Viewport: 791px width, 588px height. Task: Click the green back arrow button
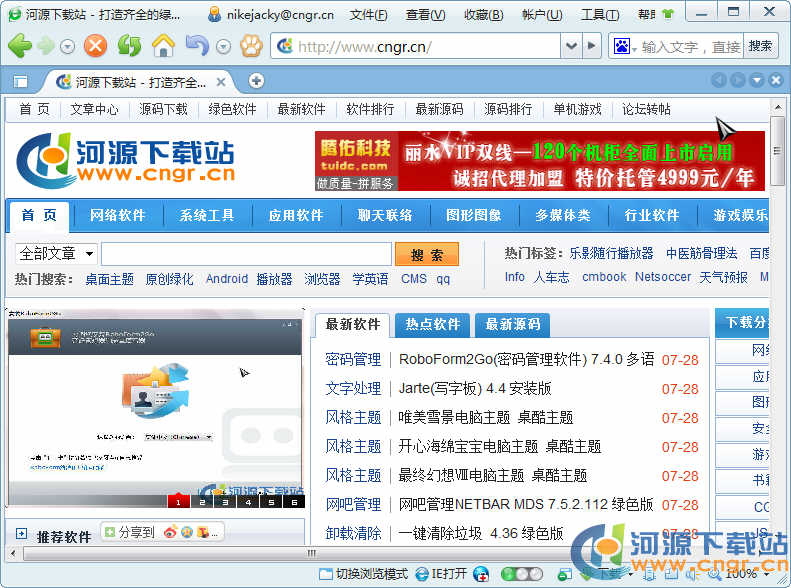pos(19,46)
